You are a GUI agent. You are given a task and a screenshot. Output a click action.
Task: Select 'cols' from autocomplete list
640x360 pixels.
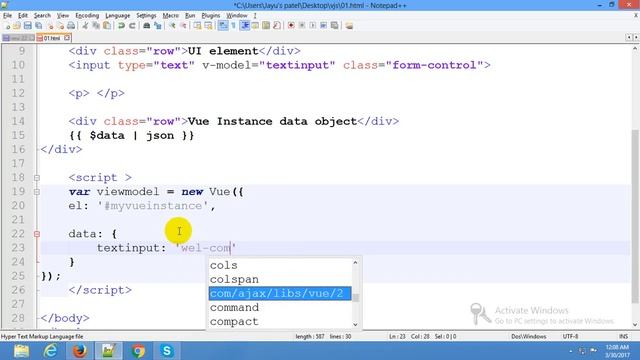coord(224,265)
